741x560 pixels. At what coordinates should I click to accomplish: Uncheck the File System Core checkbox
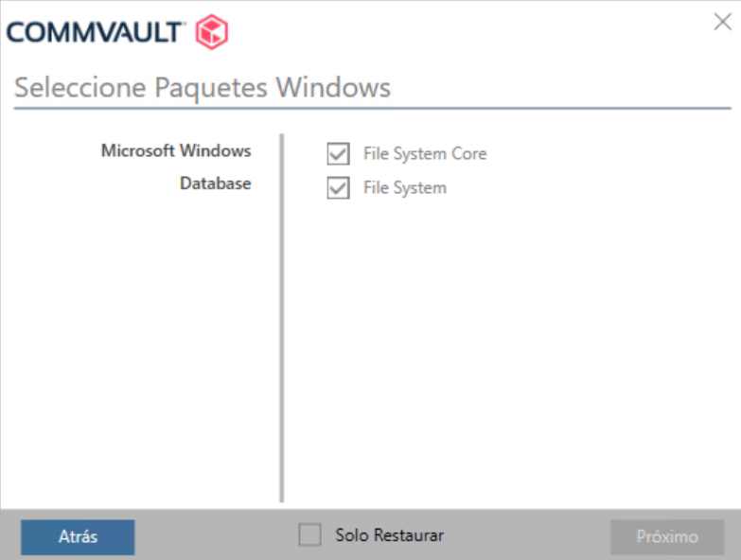click(x=338, y=153)
